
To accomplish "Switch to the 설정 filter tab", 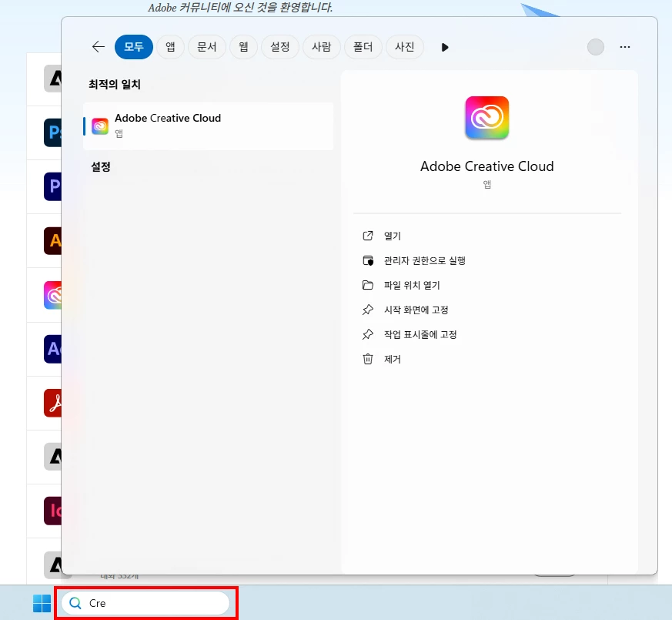I will [280, 47].
